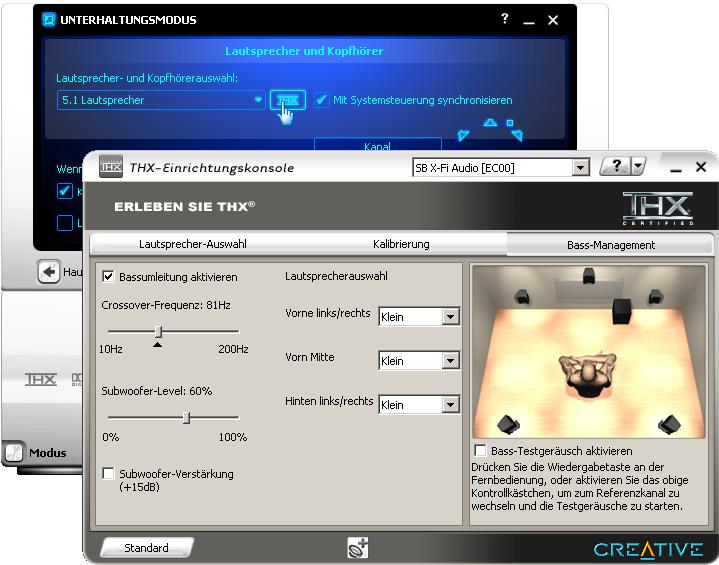Click the 200Hz label
Viewport: 719px width, 565px height.
pos(233,349)
